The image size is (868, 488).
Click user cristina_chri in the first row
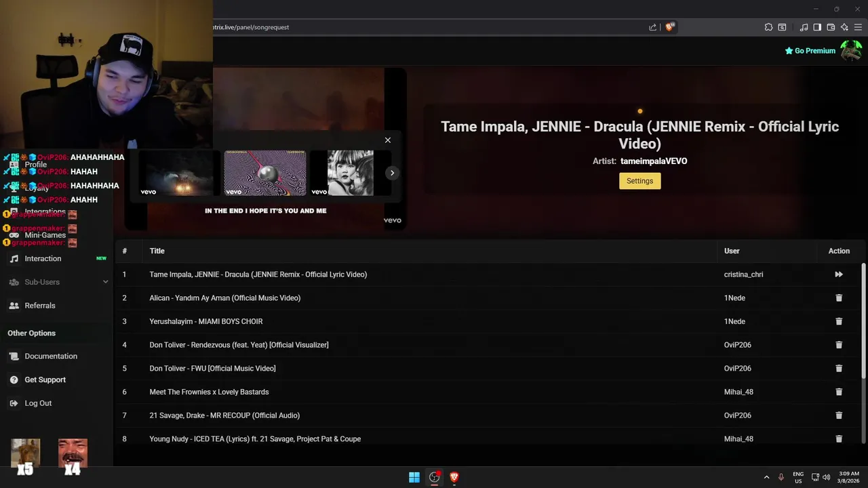pos(743,274)
